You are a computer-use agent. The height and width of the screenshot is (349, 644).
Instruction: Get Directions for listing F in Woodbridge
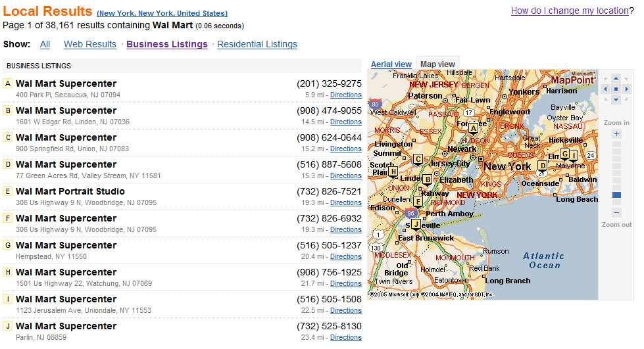346,229
